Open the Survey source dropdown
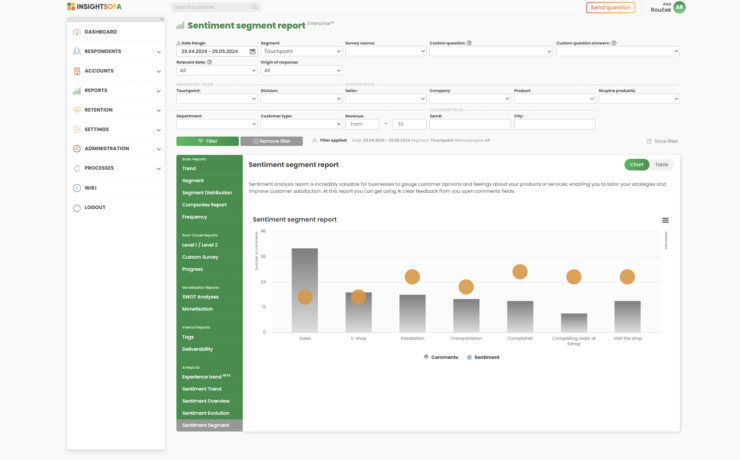Screen dimensions: 740x460 386,51
